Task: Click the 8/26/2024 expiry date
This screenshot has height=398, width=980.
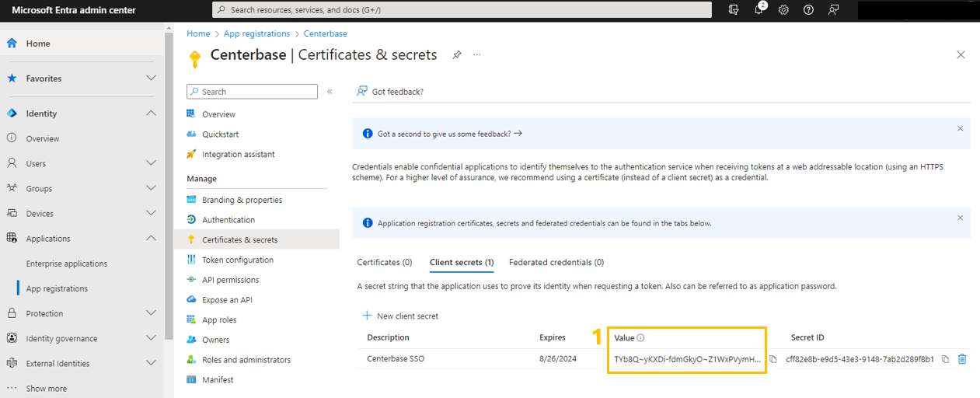Action: click(557, 359)
